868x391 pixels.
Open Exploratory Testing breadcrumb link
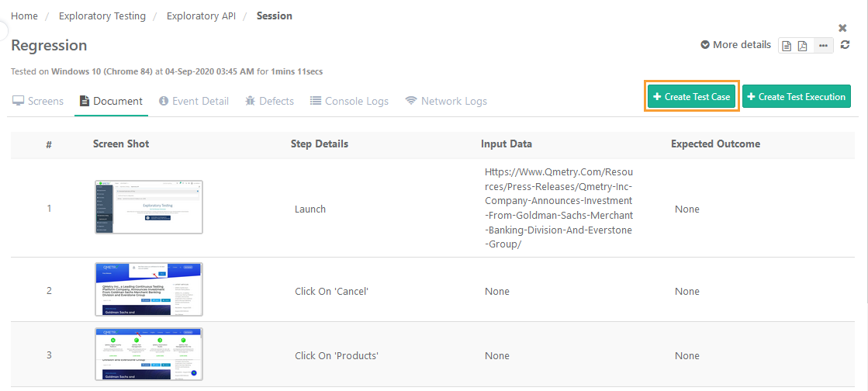point(102,16)
